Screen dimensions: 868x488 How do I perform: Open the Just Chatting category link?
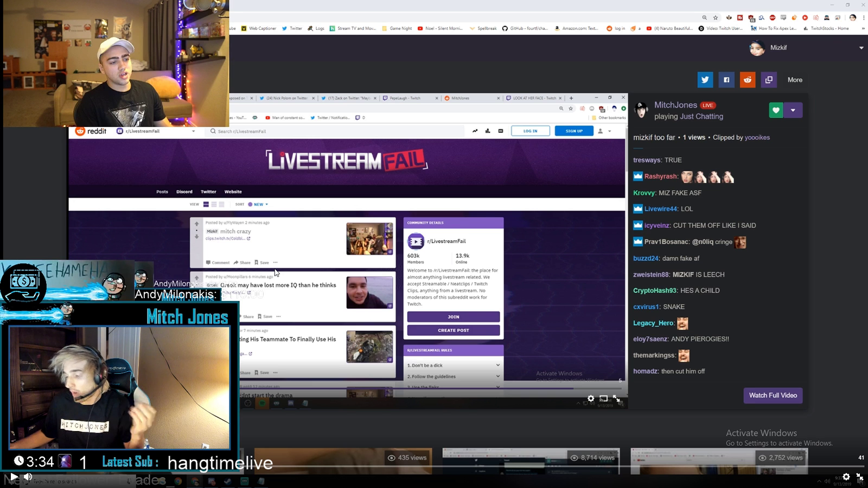tap(701, 117)
